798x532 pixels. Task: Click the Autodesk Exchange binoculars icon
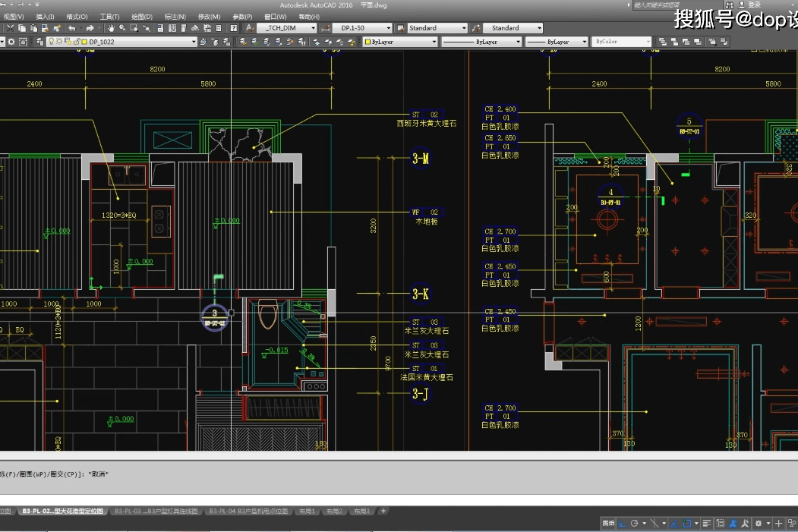[x=730, y=5]
